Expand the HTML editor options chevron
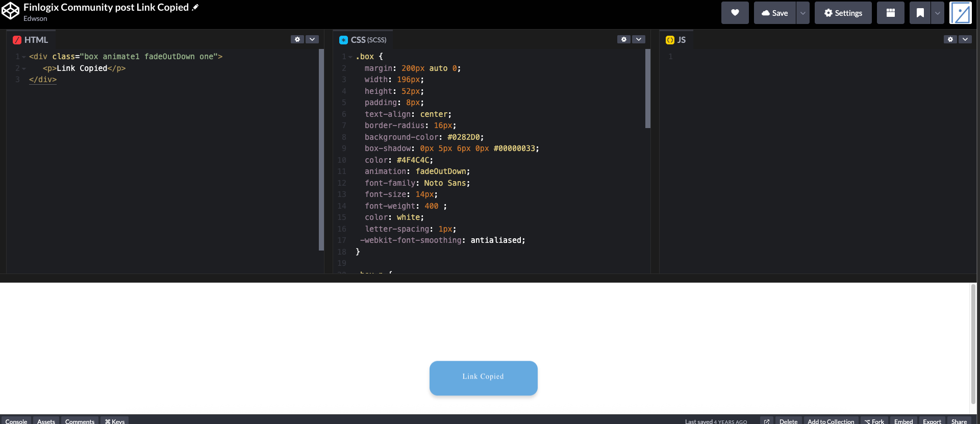The width and height of the screenshot is (980, 424). click(x=312, y=39)
